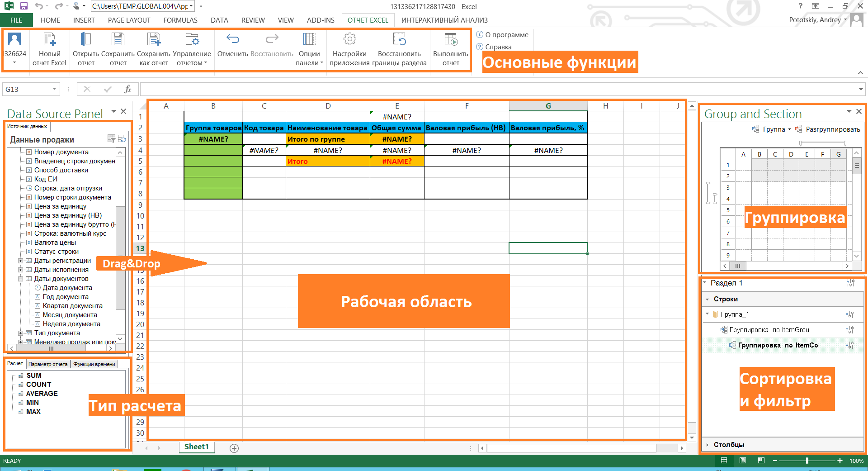868x471 pixels.
Task: Select Квартал документа field
Action: (72, 306)
